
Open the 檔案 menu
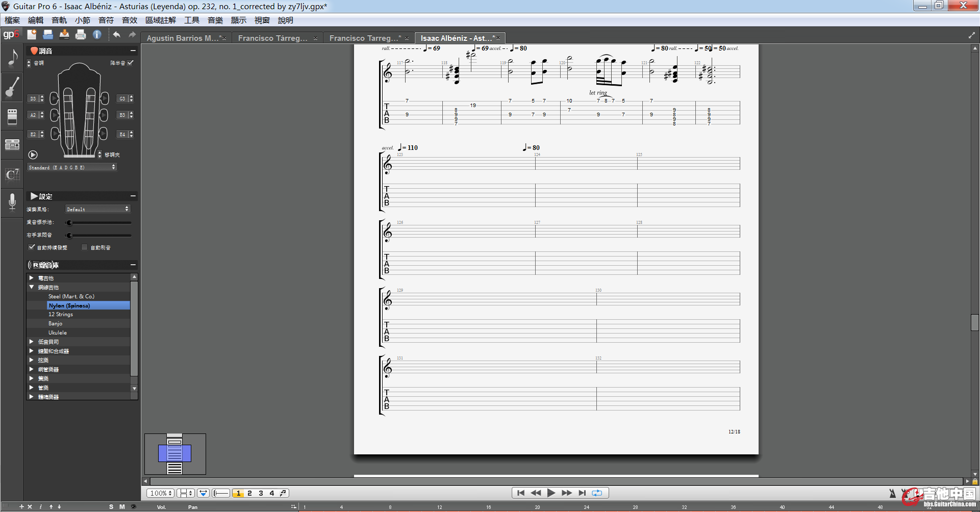tap(12, 20)
